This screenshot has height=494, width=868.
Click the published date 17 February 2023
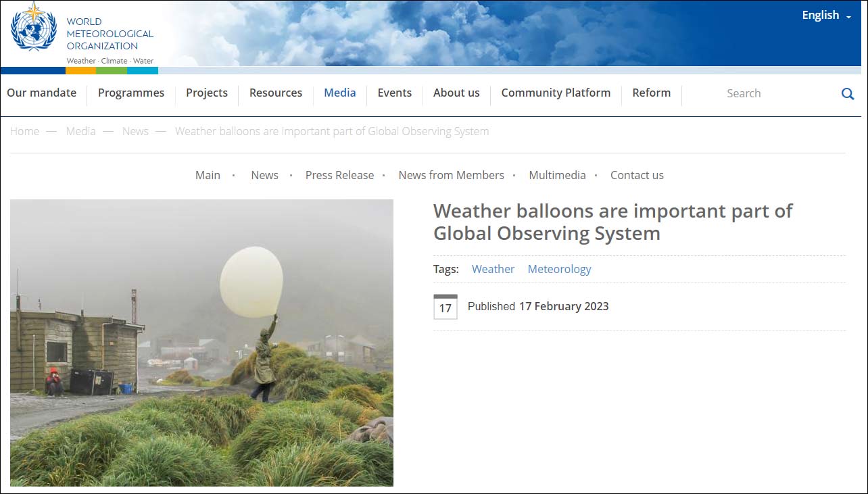point(564,306)
